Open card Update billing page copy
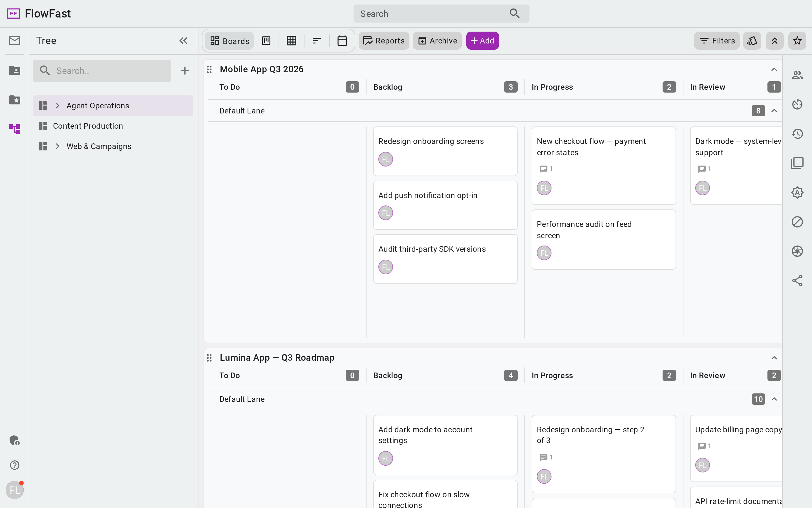This screenshot has height=508, width=812. pos(736,448)
